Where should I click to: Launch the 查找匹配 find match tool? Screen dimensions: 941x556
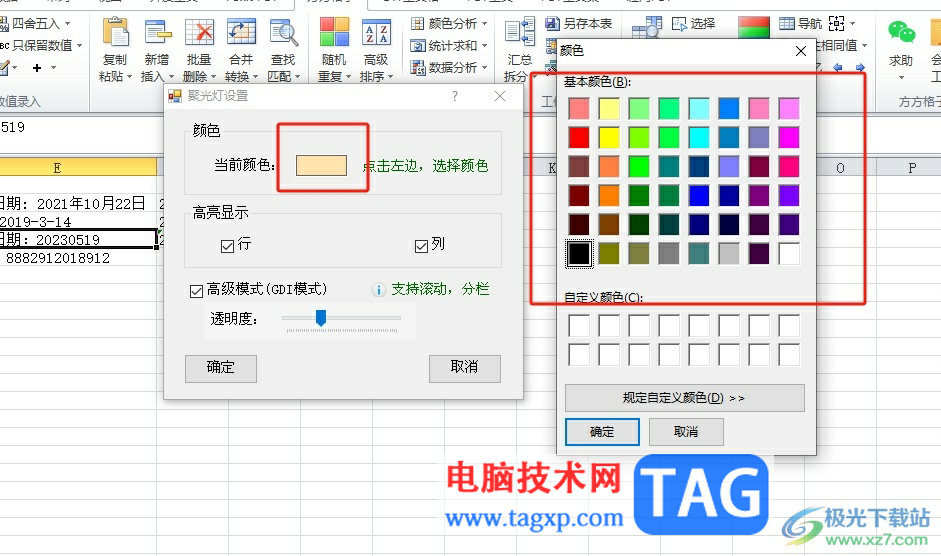click(283, 50)
